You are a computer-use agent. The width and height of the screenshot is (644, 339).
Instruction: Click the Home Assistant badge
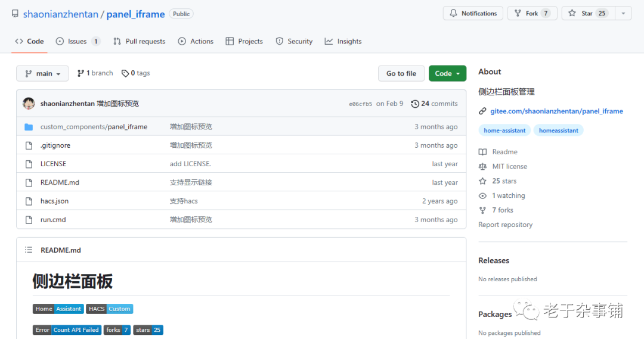pyautogui.click(x=58, y=309)
